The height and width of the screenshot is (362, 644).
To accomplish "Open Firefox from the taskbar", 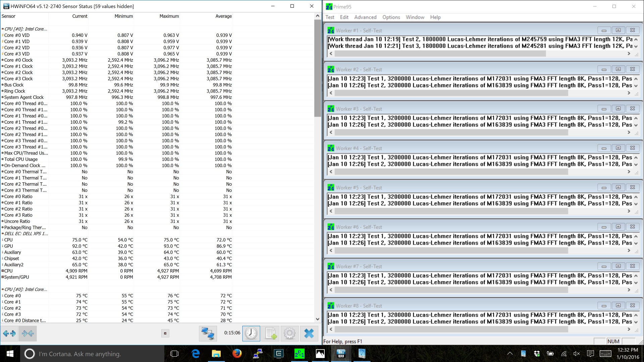I will pyautogui.click(x=237, y=354).
